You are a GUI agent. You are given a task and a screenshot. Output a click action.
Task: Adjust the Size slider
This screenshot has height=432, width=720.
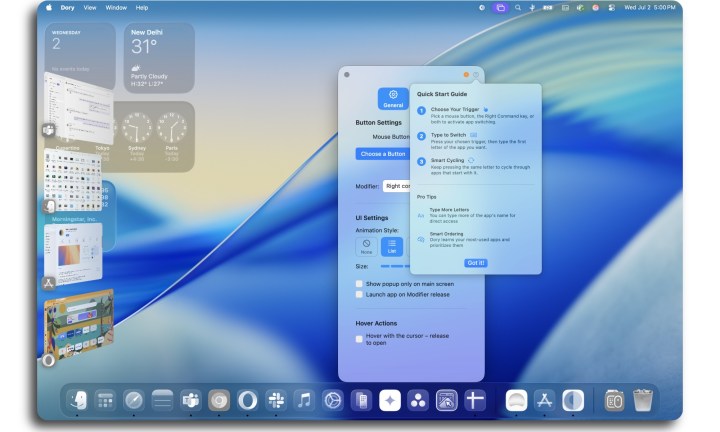click(x=395, y=267)
